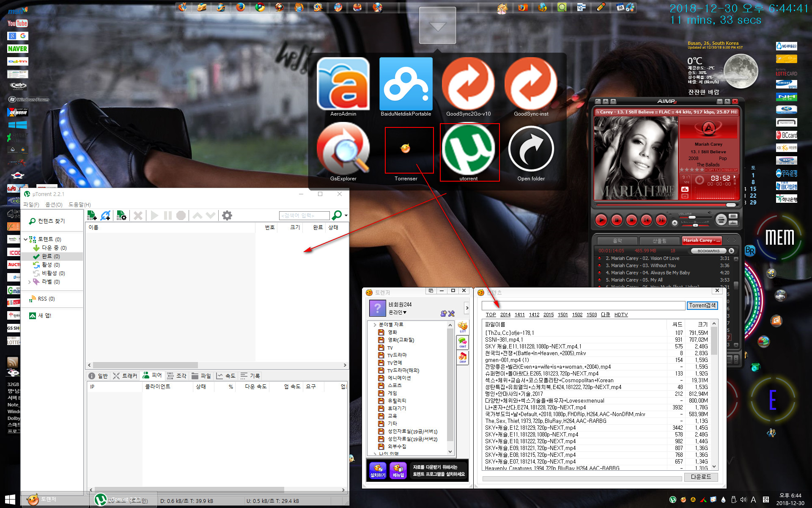Viewport: 812px width, 508px height.
Task: Skip to the next track in AIMP
Action: pyautogui.click(x=661, y=220)
